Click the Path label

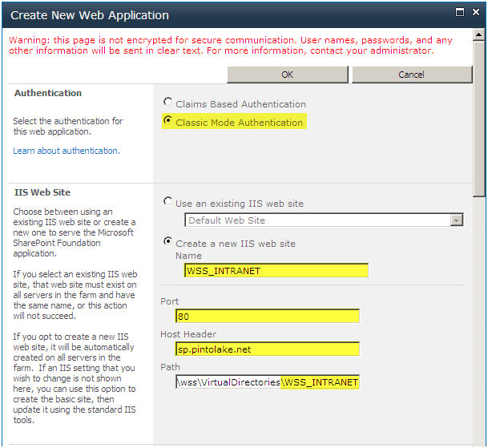click(170, 367)
